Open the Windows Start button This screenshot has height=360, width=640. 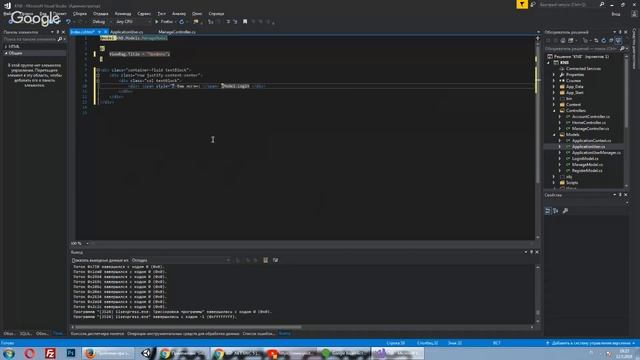[x=9, y=353]
